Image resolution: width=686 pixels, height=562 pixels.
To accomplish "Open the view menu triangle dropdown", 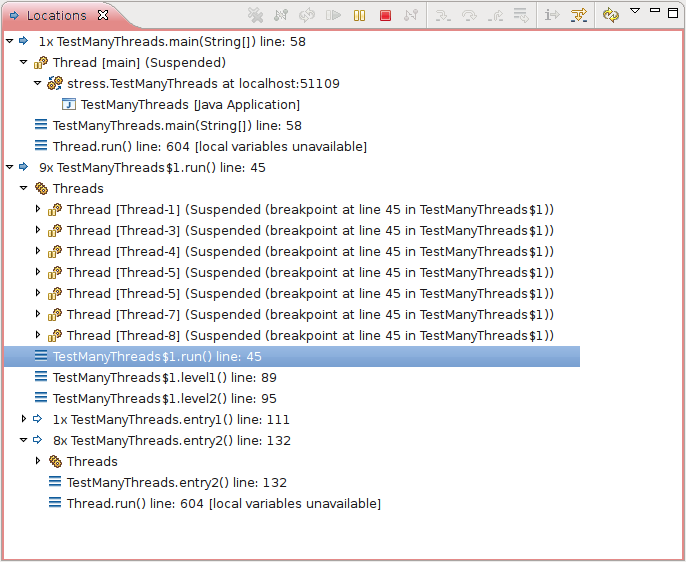I will coord(635,10).
